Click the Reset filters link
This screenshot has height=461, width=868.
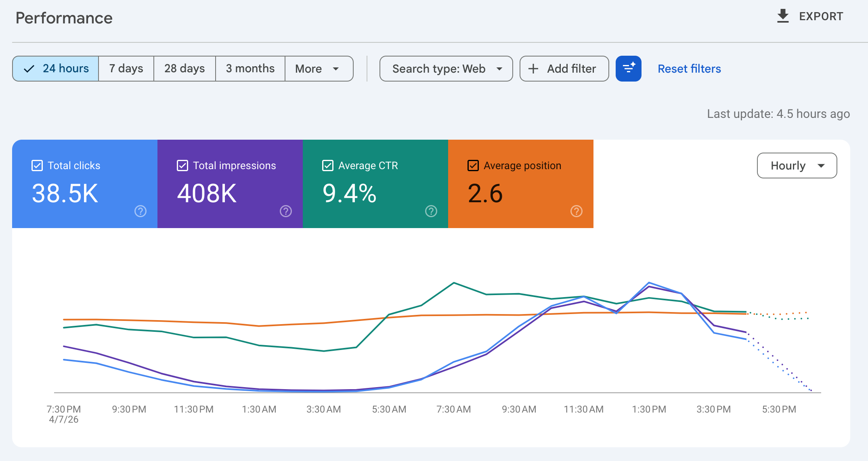coord(689,69)
